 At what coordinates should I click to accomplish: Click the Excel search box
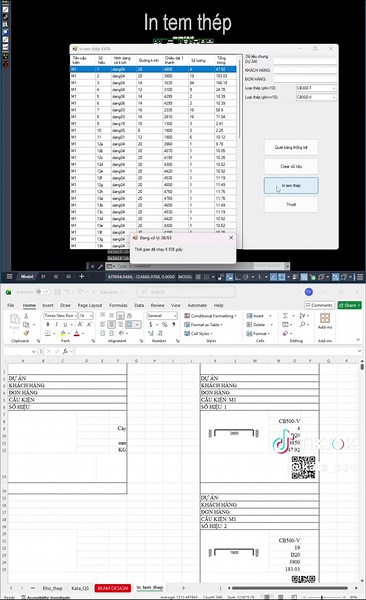click(186, 292)
